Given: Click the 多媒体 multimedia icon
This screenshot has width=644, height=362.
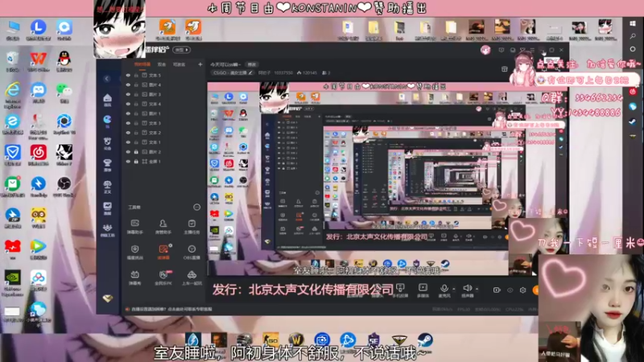Looking at the screenshot, I should tap(423, 288).
